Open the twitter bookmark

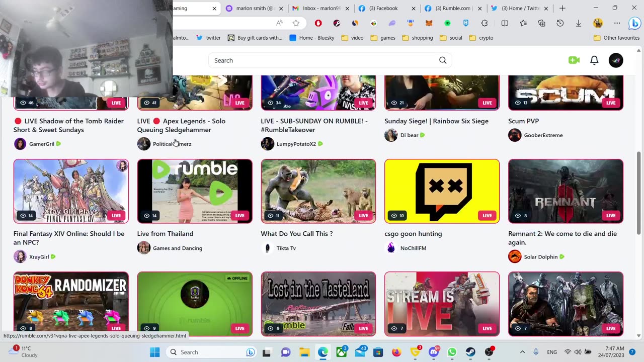coord(208,38)
